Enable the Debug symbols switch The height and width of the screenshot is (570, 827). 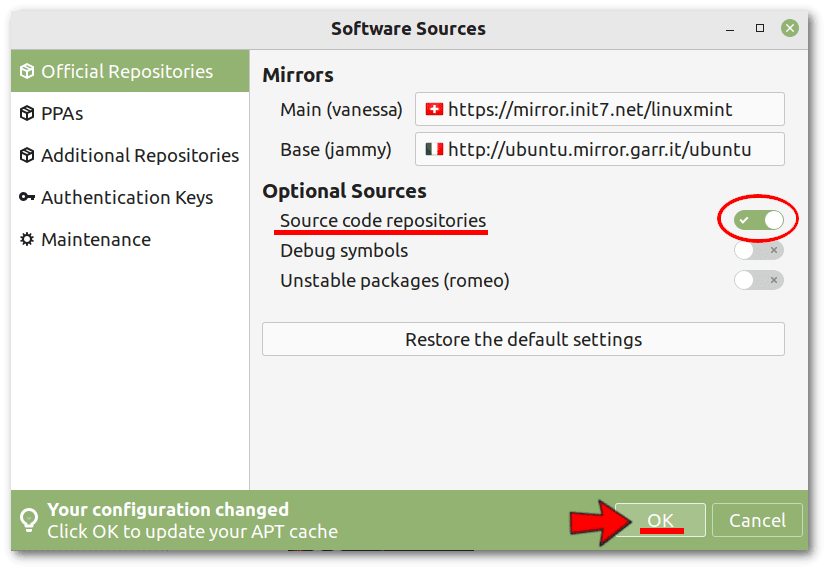click(x=758, y=250)
